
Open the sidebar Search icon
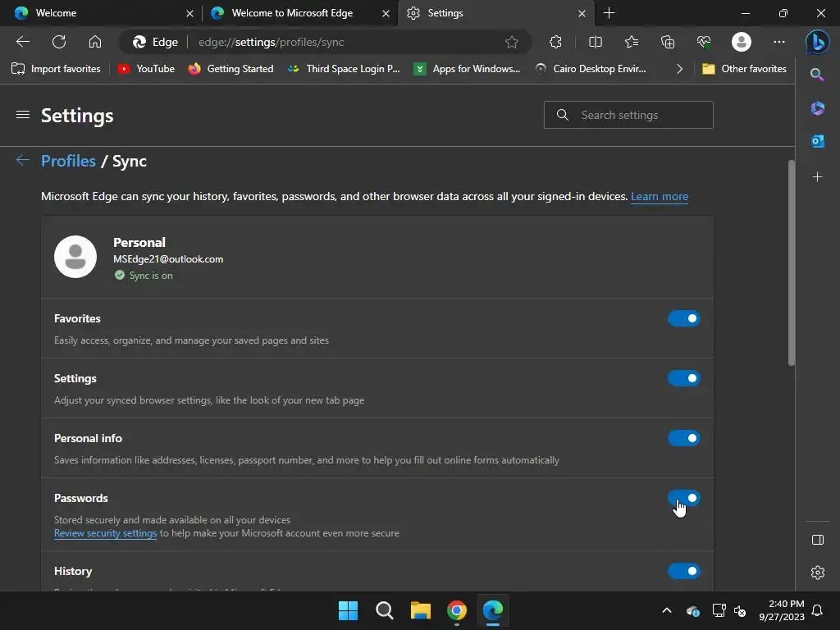817,75
